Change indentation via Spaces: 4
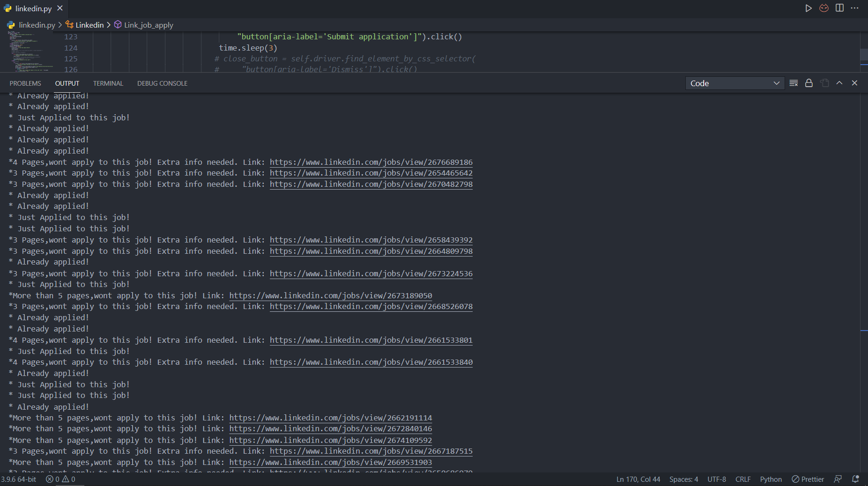The image size is (868, 486). coord(683,479)
